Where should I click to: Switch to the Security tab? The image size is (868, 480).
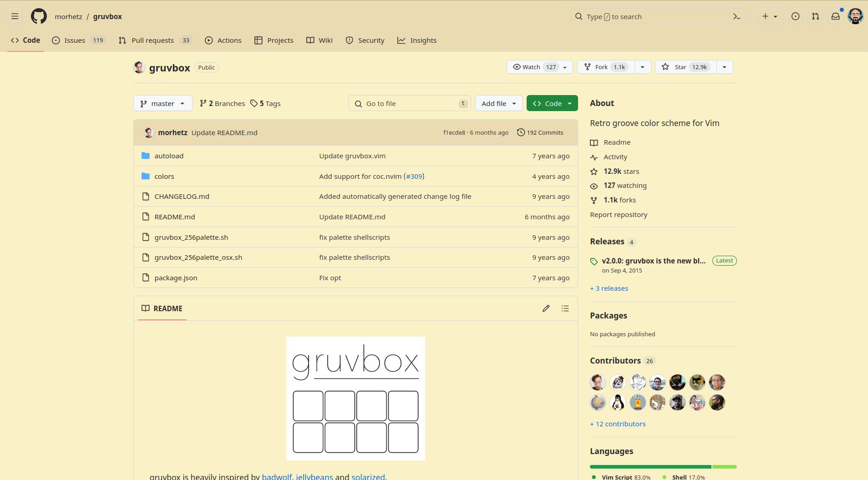tap(365, 40)
